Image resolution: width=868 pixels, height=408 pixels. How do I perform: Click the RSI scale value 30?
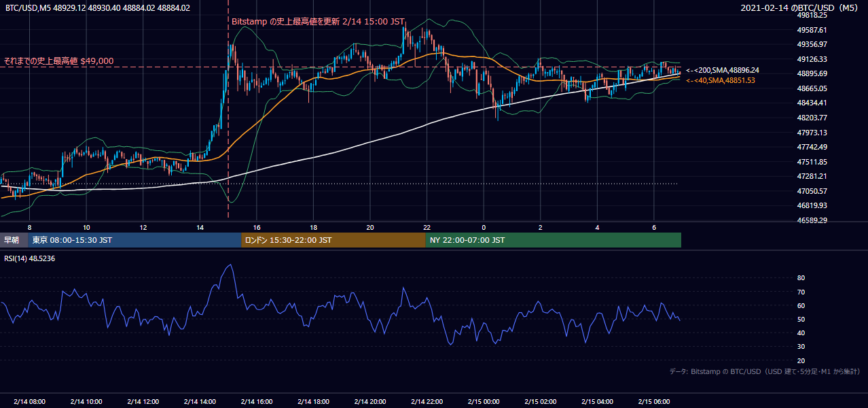click(801, 347)
